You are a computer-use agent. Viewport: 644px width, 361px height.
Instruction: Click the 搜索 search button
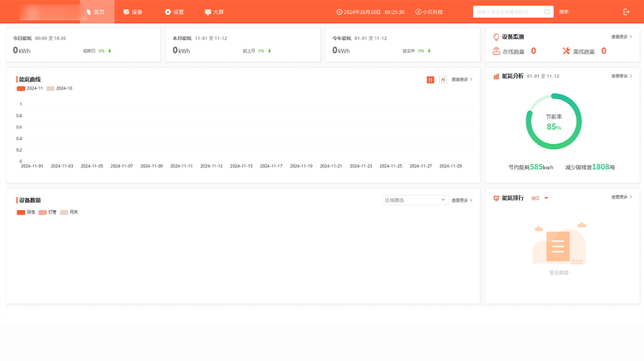click(564, 12)
